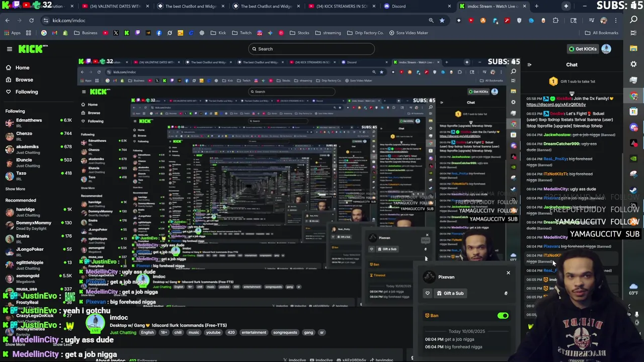Open the Twitch bookmarks folder
The image size is (644, 362).
[242, 33]
